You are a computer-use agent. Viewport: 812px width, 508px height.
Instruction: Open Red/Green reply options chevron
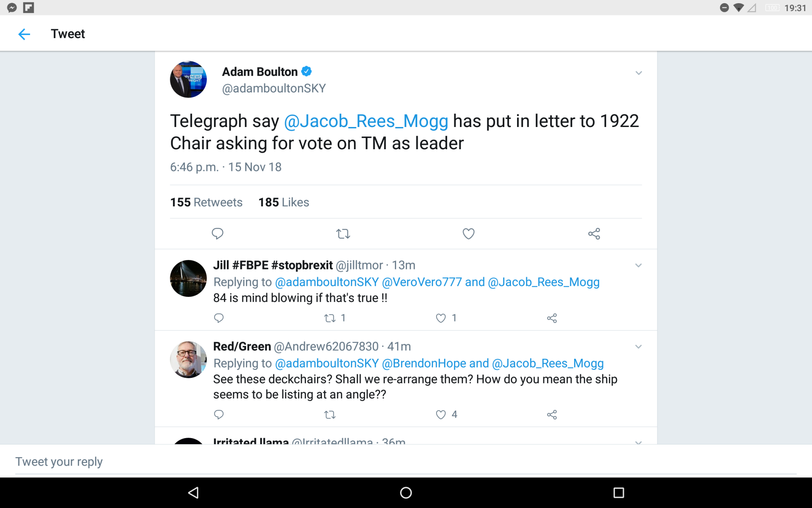(x=638, y=346)
